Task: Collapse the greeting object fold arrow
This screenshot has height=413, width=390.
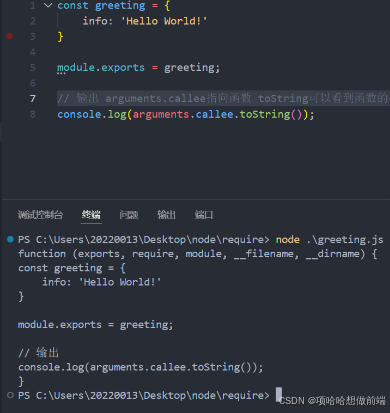Action: (48, 5)
